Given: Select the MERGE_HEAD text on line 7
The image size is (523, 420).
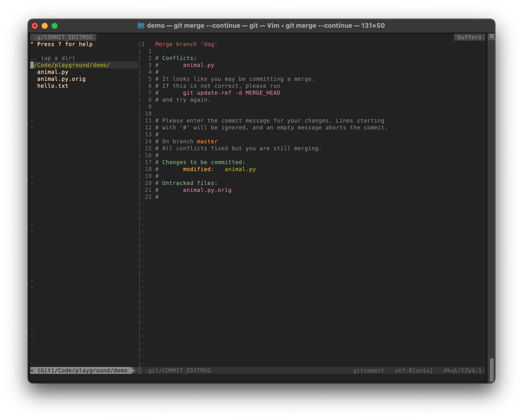Looking at the screenshot, I should coord(262,93).
